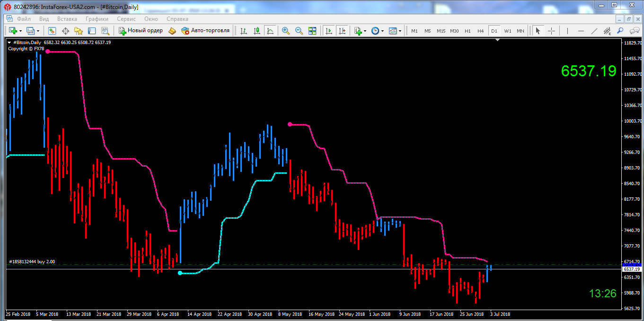
Task: Open the Navigator favorites folder icon
Action: click(x=79, y=31)
